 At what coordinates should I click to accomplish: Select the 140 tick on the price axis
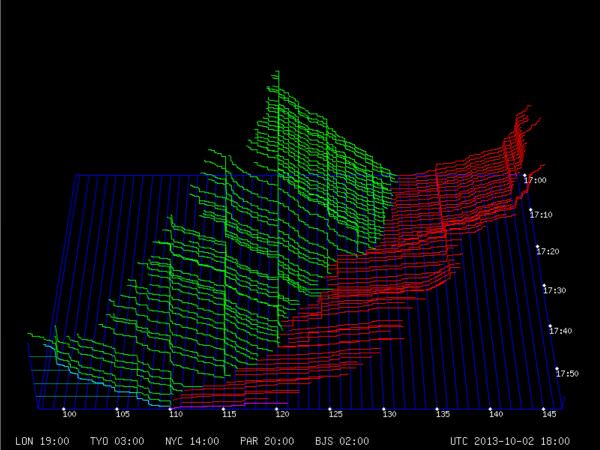click(x=496, y=414)
